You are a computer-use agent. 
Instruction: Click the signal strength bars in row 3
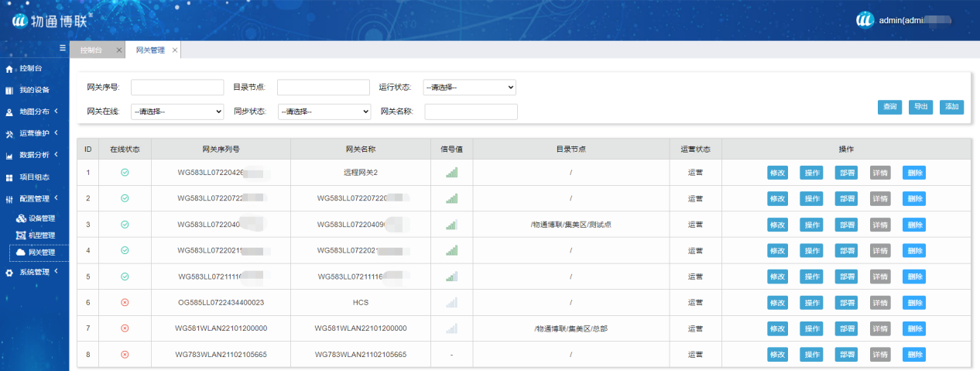tap(451, 225)
